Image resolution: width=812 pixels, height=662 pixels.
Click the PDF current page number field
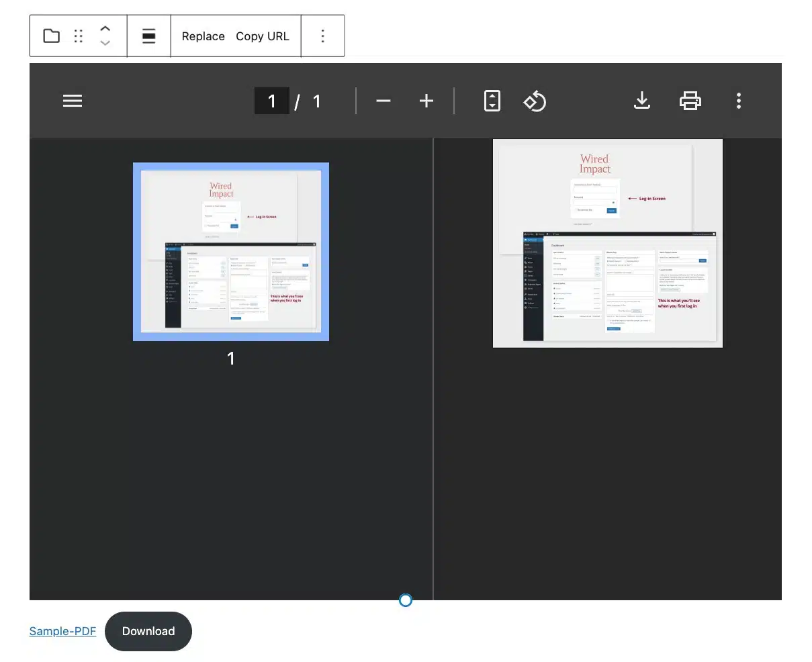(x=272, y=101)
